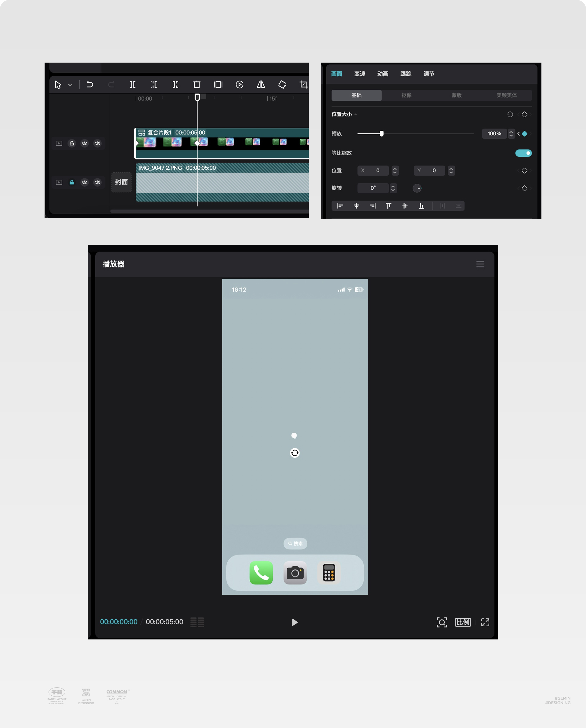This screenshot has width=586, height=728.
Task: Switch to the 动画 tab
Action: pos(382,74)
